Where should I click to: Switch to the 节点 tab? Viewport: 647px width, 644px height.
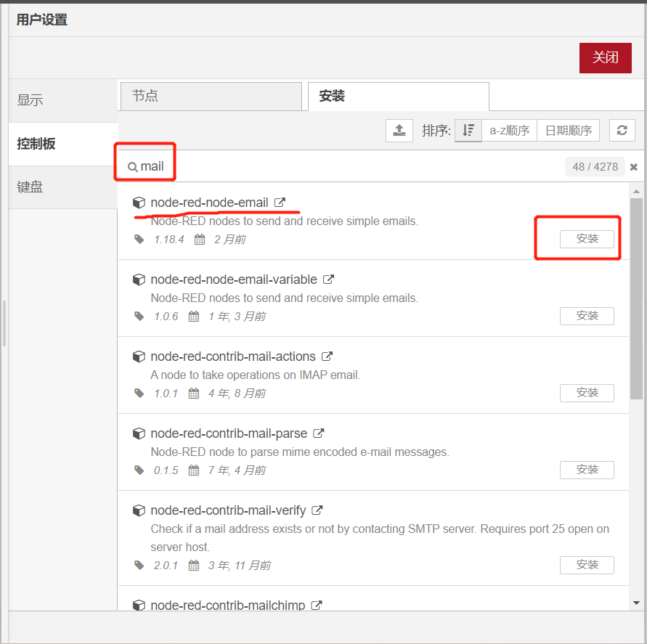[x=211, y=96]
